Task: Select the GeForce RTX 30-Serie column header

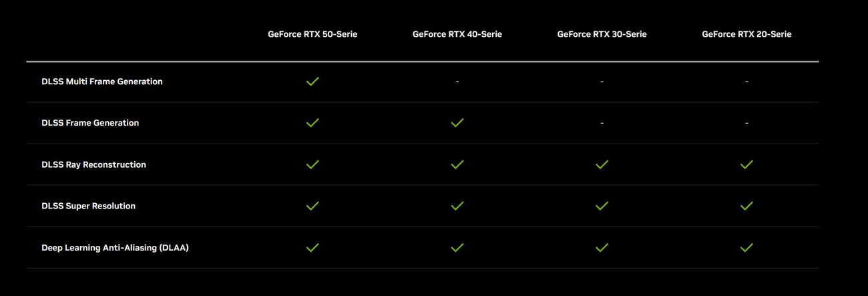Action: (602, 34)
